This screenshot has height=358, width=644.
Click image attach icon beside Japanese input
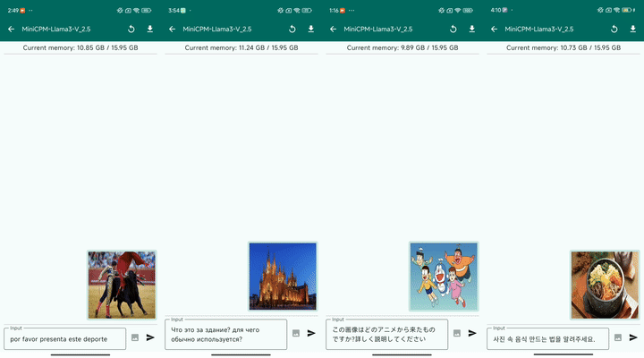pos(457,333)
